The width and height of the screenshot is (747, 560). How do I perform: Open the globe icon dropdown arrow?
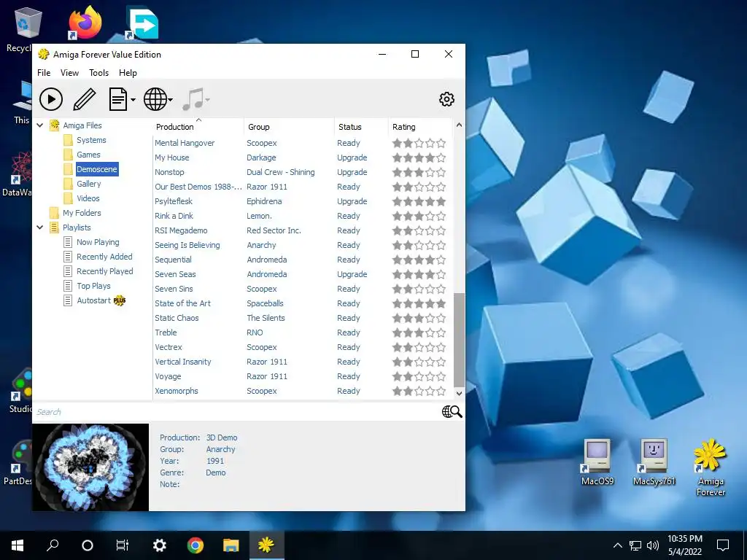[171, 100]
